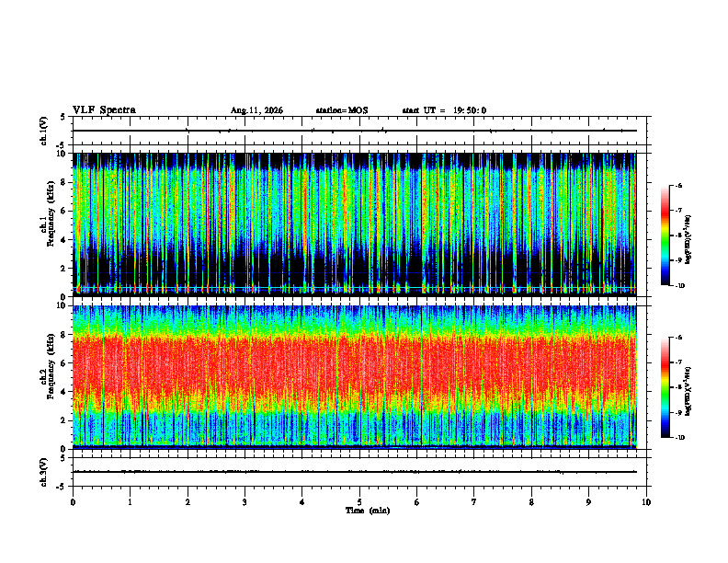The image size is (728, 563).
Task: Click the ch.1 voltage waveform trace
Action: [x=354, y=131]
